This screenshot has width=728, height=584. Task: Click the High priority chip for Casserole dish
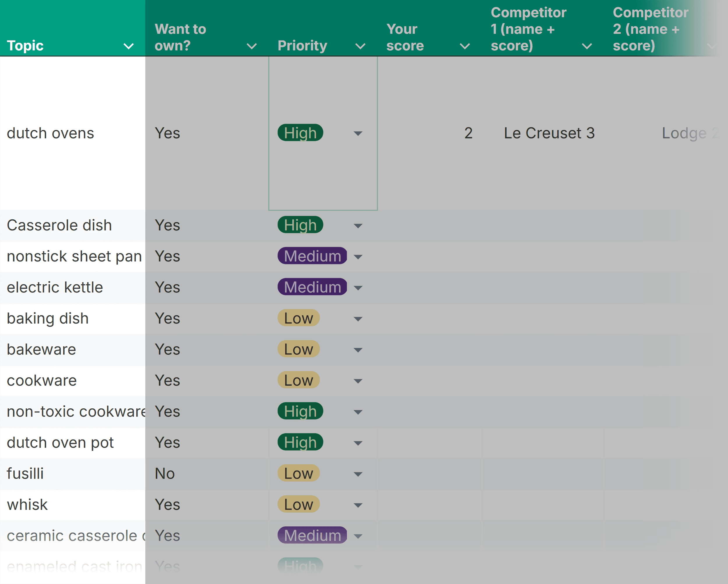pos(300,225)
